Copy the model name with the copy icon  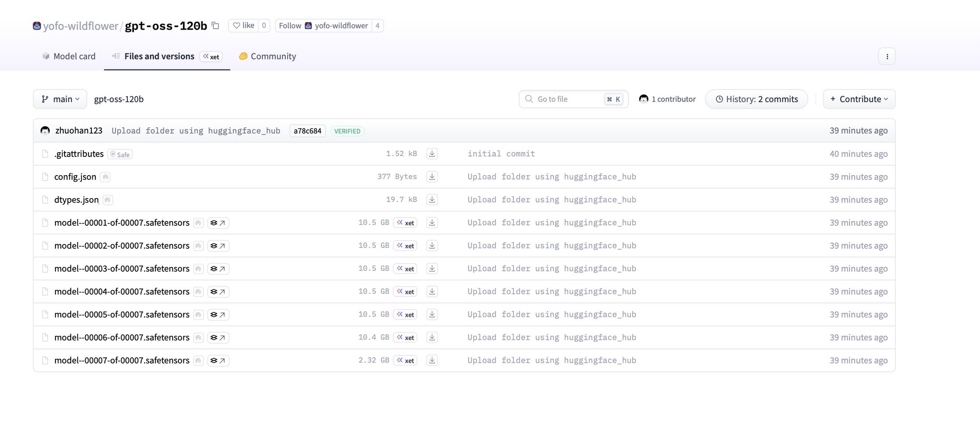pos(215,26)
